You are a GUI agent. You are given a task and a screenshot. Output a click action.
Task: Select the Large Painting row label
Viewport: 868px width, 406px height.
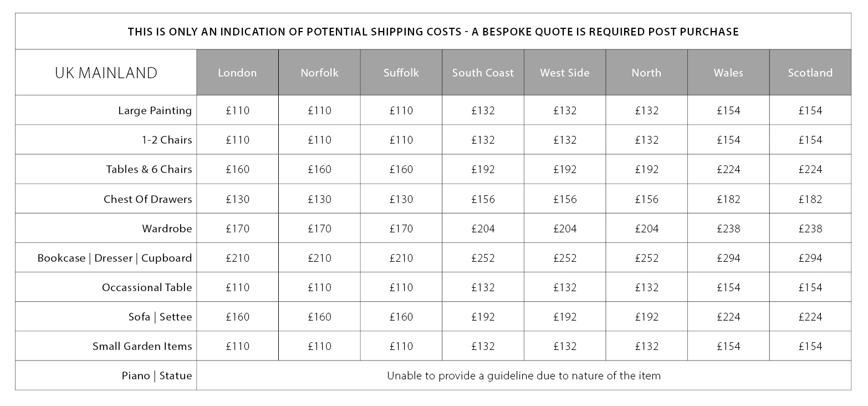(x=155, y=110)
